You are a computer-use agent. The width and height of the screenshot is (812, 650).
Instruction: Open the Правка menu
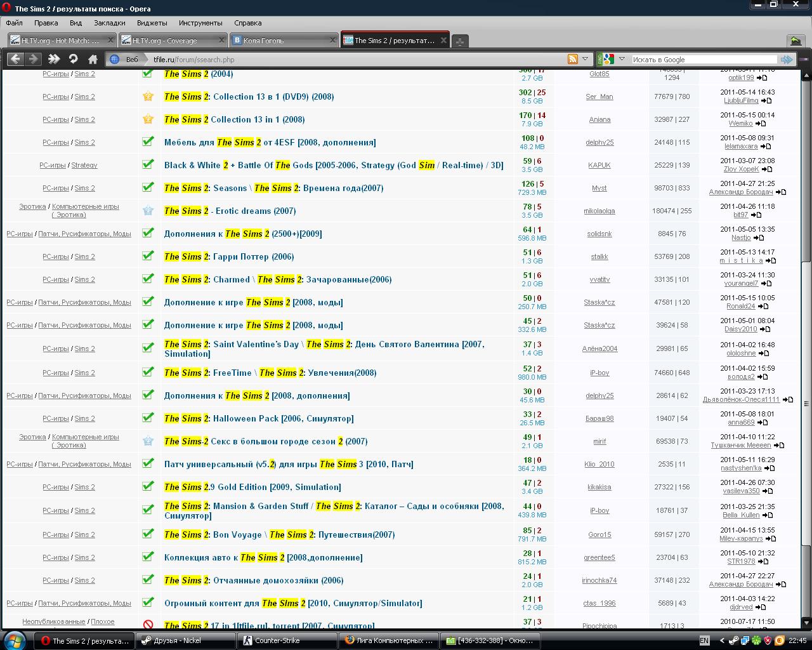click(46, 23)
